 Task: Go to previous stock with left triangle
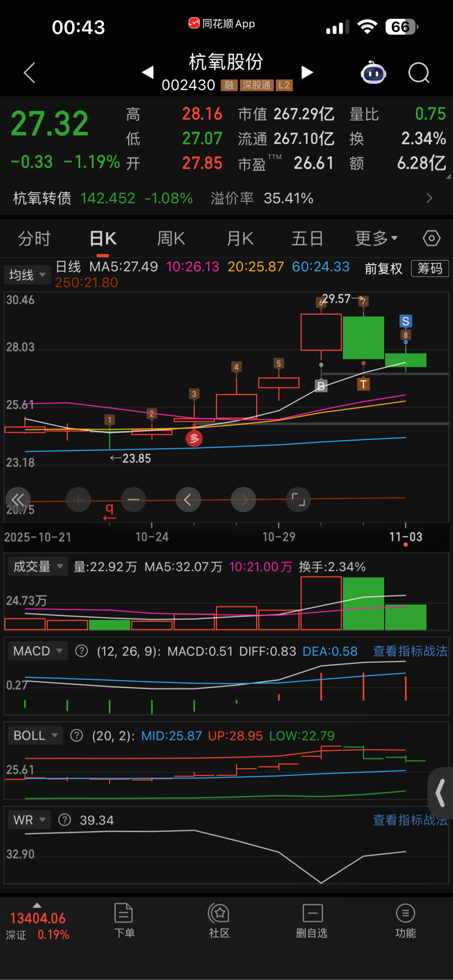coord(148,72)
